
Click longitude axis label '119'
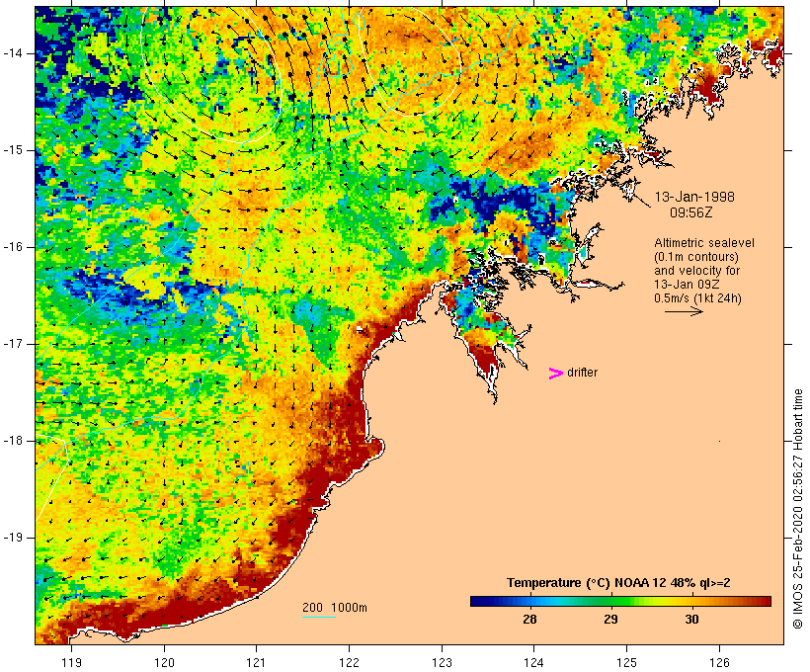pos(71,663)
